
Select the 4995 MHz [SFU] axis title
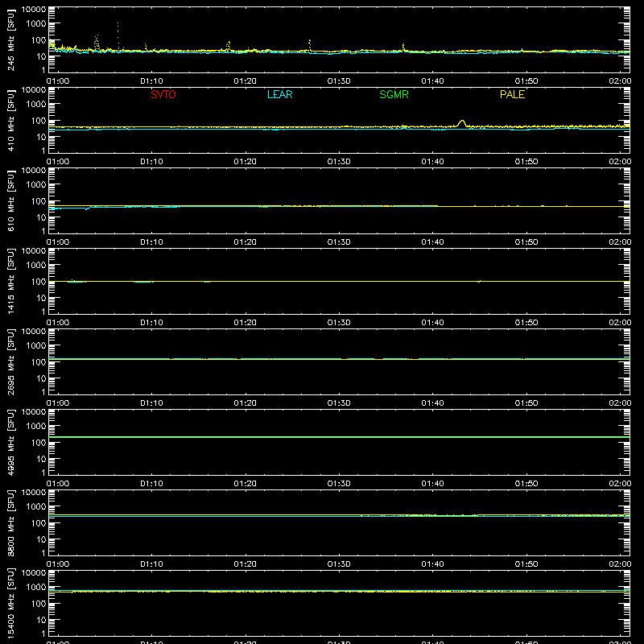tap(10, 442)
